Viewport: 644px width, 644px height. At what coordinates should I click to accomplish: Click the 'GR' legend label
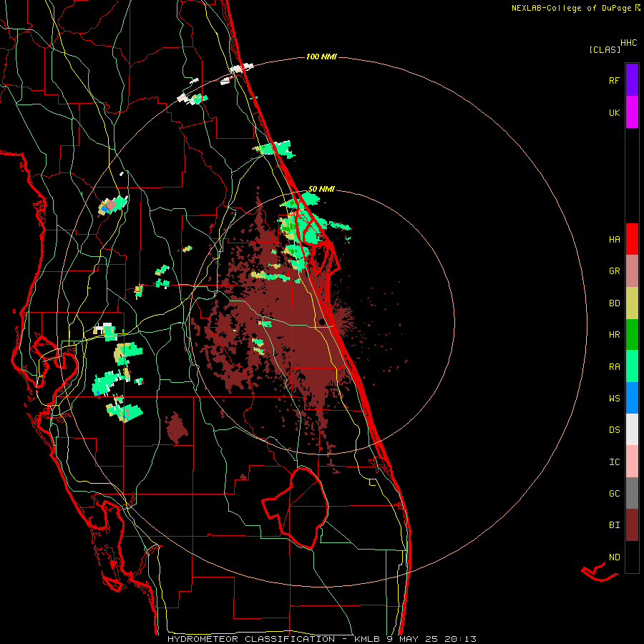click(x=614, y=271)
